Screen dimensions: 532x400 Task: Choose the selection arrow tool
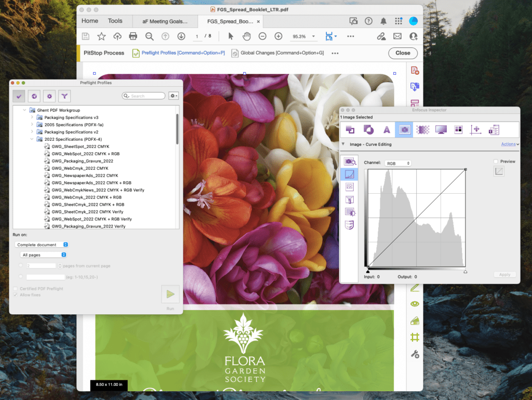231,36
